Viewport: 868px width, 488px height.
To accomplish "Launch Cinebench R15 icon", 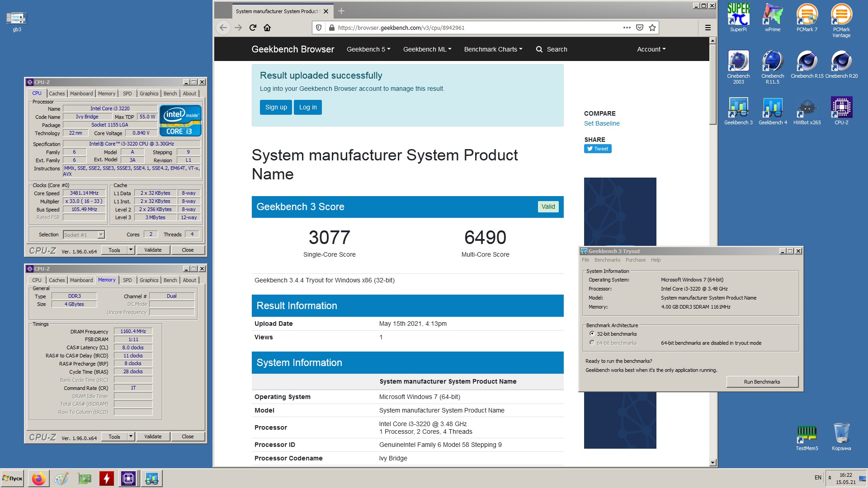I will [807, 64].
